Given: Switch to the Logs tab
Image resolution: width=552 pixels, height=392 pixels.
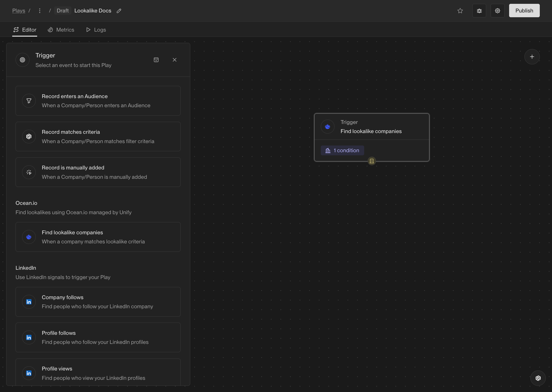Looking at the screenshot, I should coord(96,30).
